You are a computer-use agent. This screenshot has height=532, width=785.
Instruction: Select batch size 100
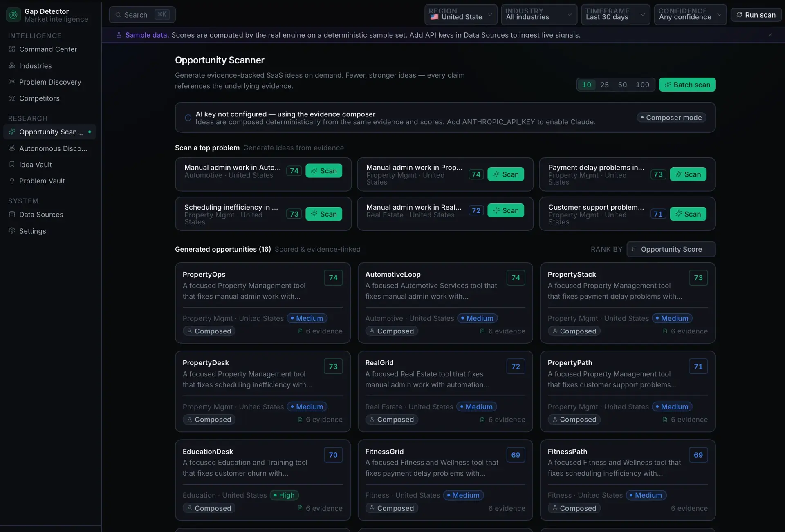(642, 85)
